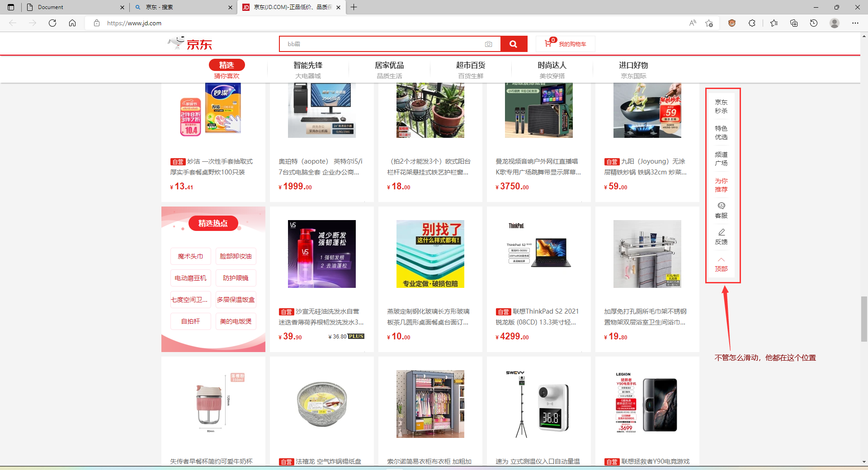Screen dimensions: 868x470
Task: Click hot tag 魔术头巾
Action: tap(190, 256)
